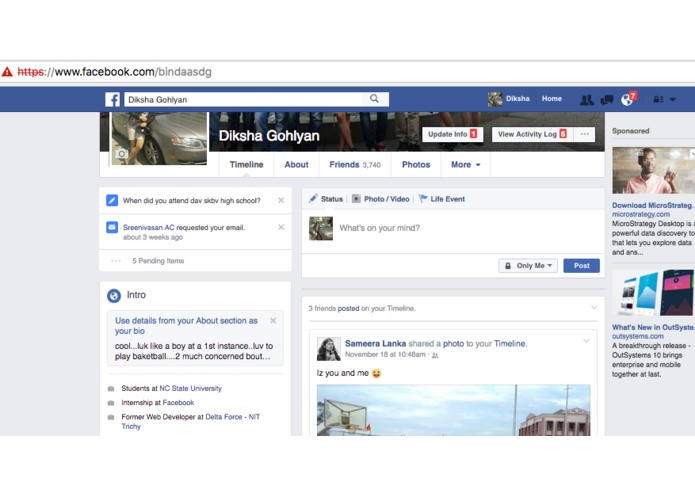Viewport: 695px width, 494px height.
Task: Open the About tab
Action: [297, 164]
